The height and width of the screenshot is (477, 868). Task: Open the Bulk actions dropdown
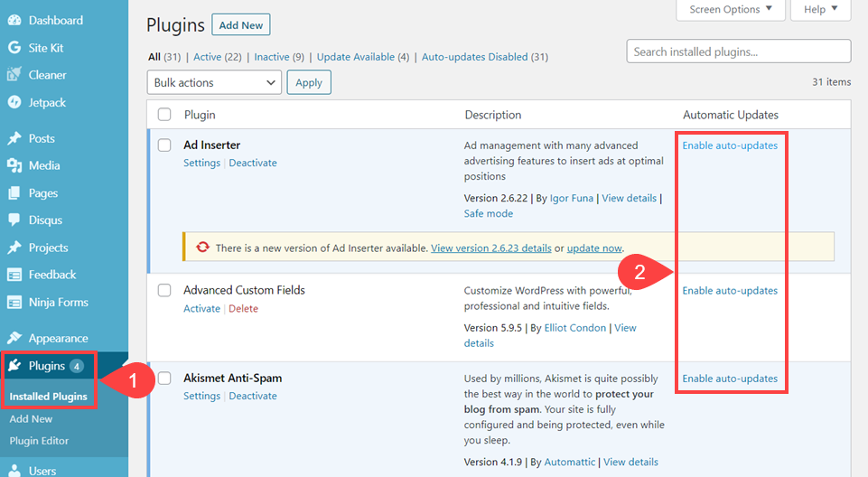point(214,82)
